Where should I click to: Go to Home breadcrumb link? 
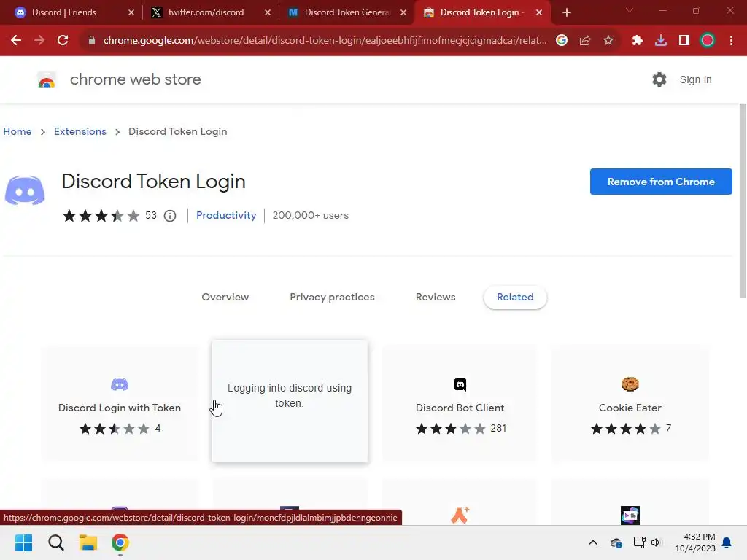[x=18, y=131]
